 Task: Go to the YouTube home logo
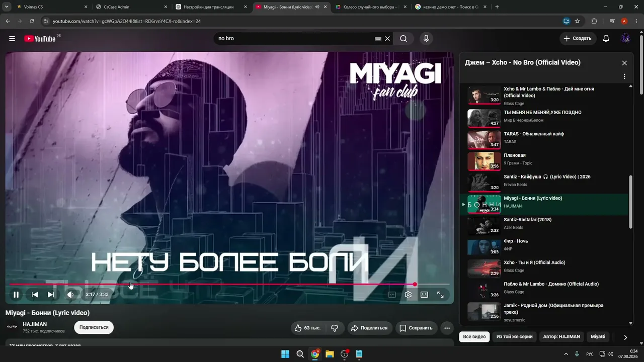40,39
